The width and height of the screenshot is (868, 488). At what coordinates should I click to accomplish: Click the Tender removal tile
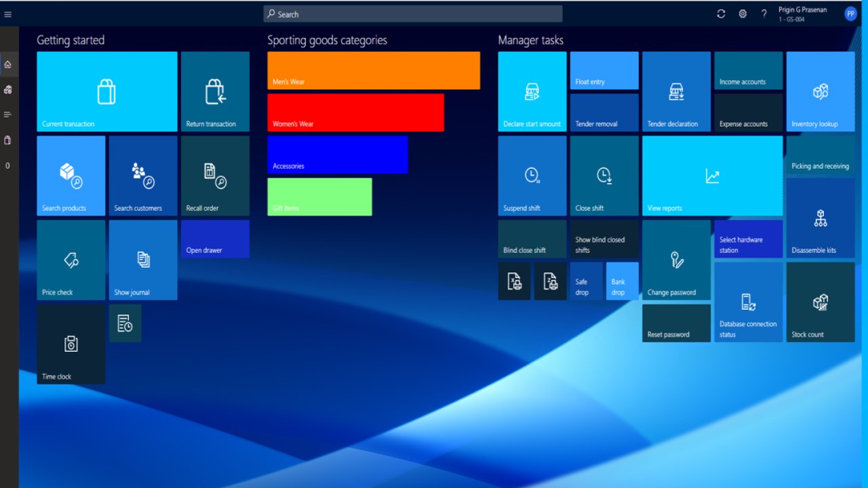604,113
